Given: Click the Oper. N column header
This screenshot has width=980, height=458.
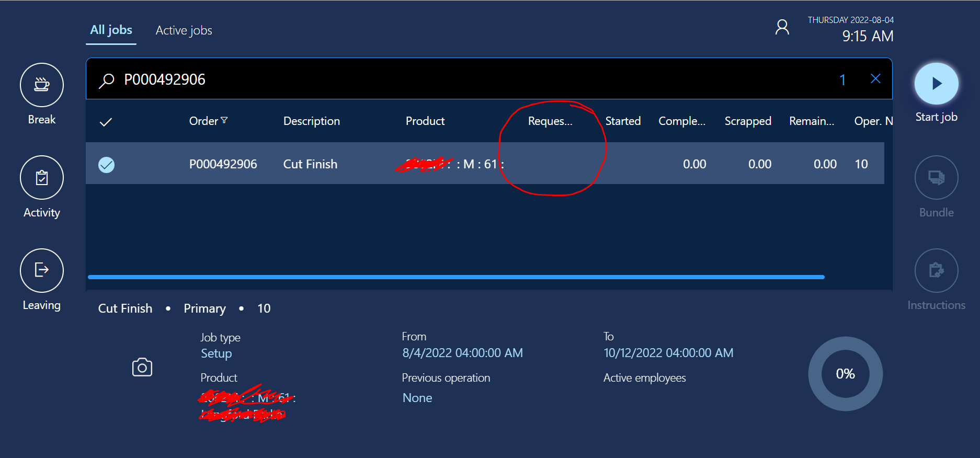Looking at the screenshot, I should tap(873, 121).
